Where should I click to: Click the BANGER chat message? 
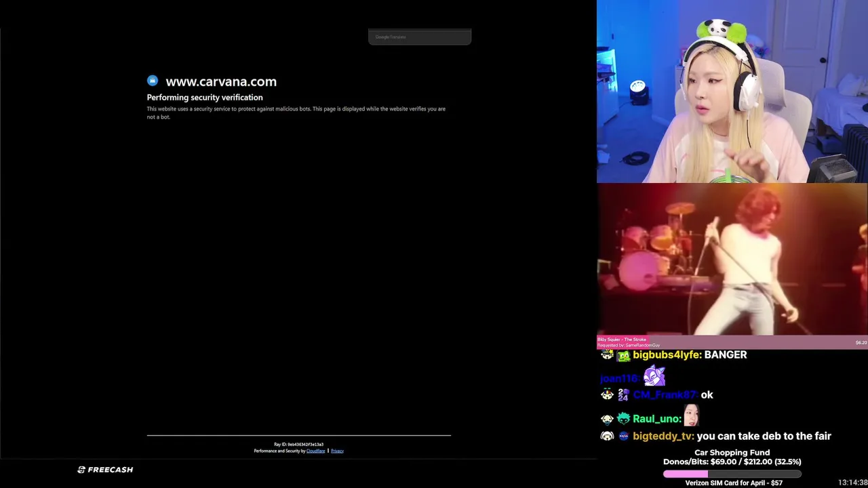726,355
